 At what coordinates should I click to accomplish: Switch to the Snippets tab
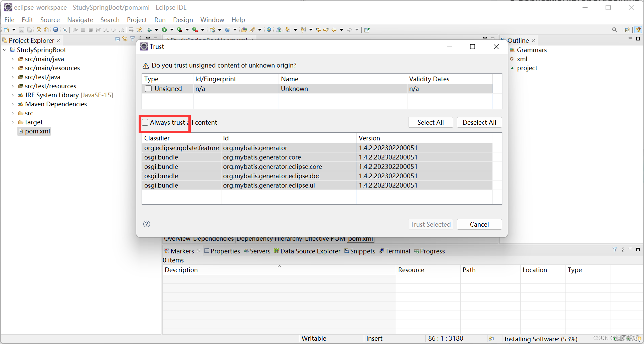(360, 251)
